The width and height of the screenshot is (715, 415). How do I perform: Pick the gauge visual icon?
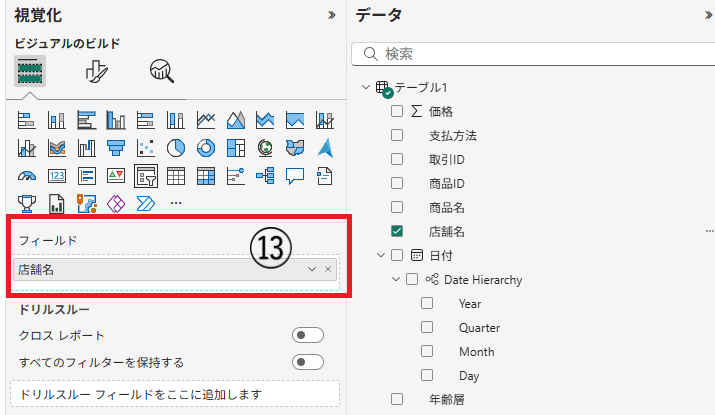27,176
